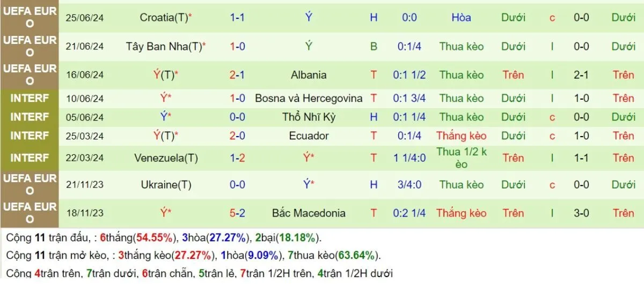Image resolution: width=644 pixels, height=284 pixels.
Task: Click Bắc Macedonia team name
Action: click(x=309, y=213)
